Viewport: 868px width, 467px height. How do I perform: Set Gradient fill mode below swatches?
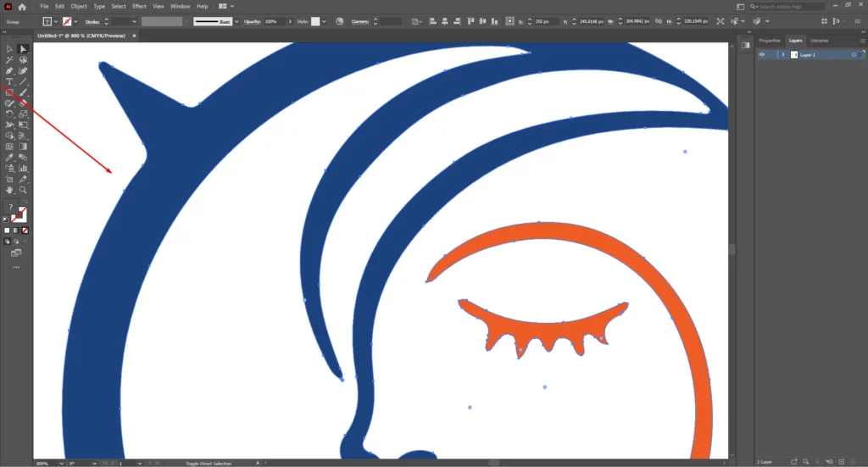[x=16, y=231]
